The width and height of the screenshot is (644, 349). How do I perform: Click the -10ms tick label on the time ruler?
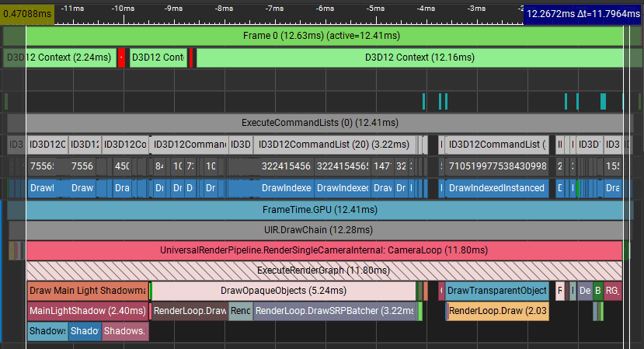point(124,9)
